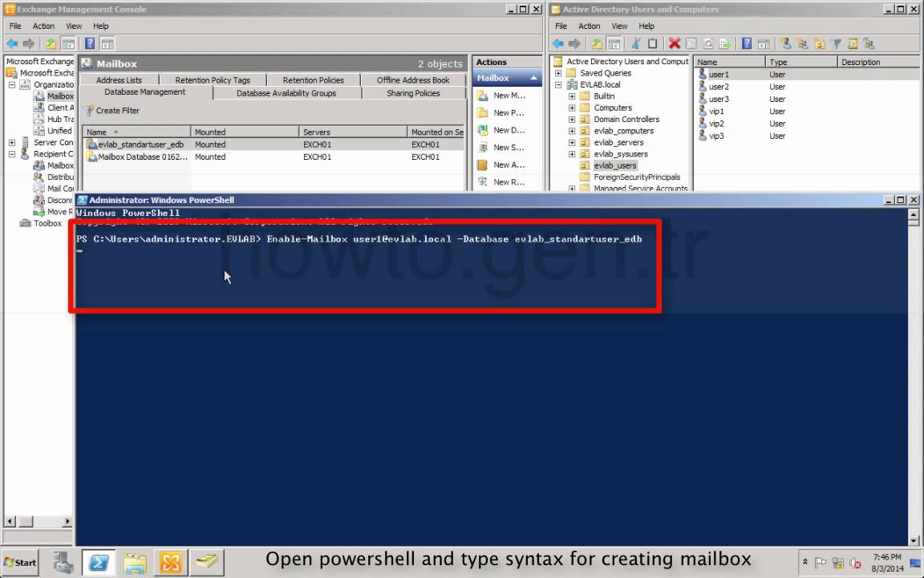Sort by Mounted column header
The height and width of the screenshot is (578, 924).
pyautogui.click(x=245, y=132)
